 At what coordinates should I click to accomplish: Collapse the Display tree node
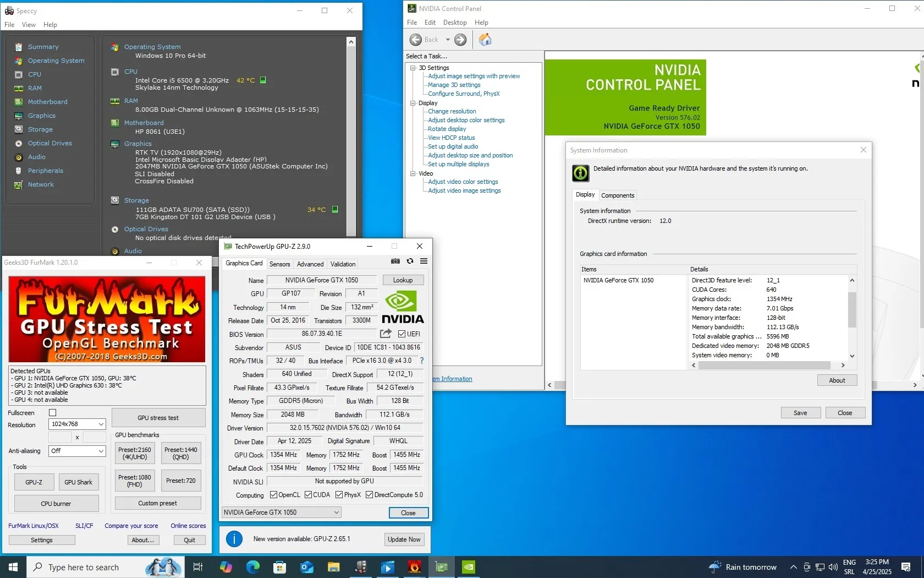tap(413, 103)
